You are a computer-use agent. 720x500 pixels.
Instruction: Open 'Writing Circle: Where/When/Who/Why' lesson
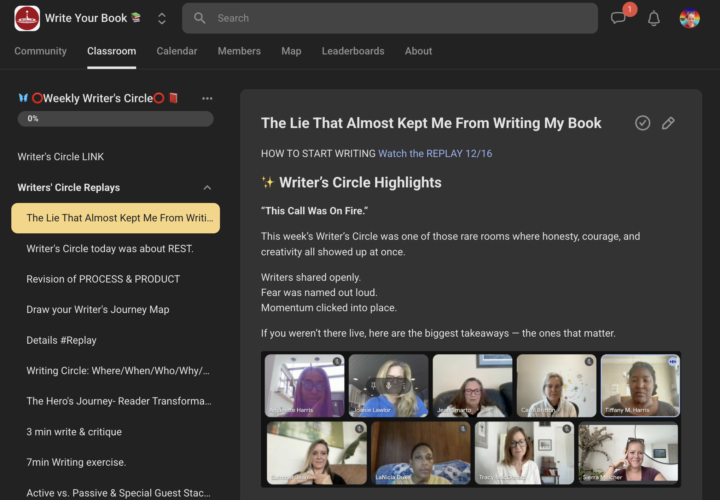[118, 371]
